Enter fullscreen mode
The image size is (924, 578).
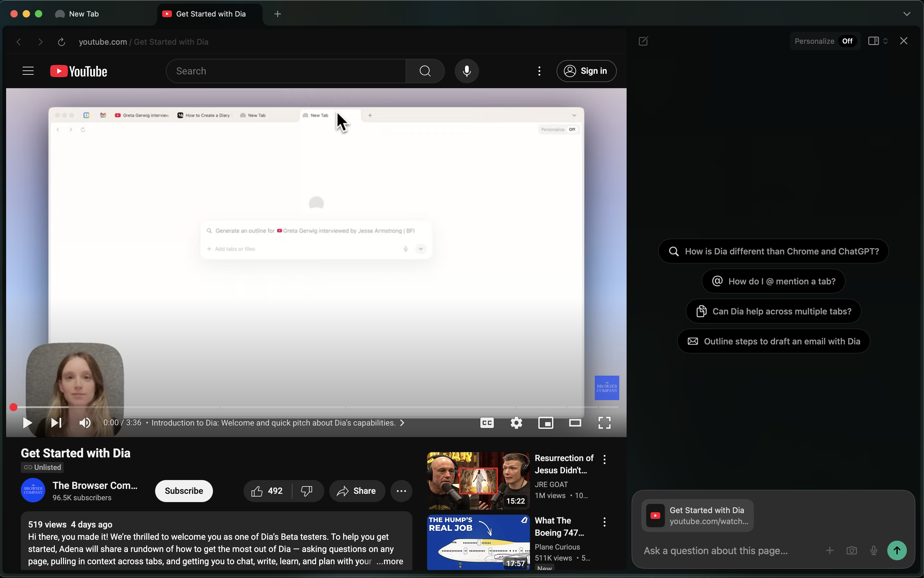coord(604,423)
